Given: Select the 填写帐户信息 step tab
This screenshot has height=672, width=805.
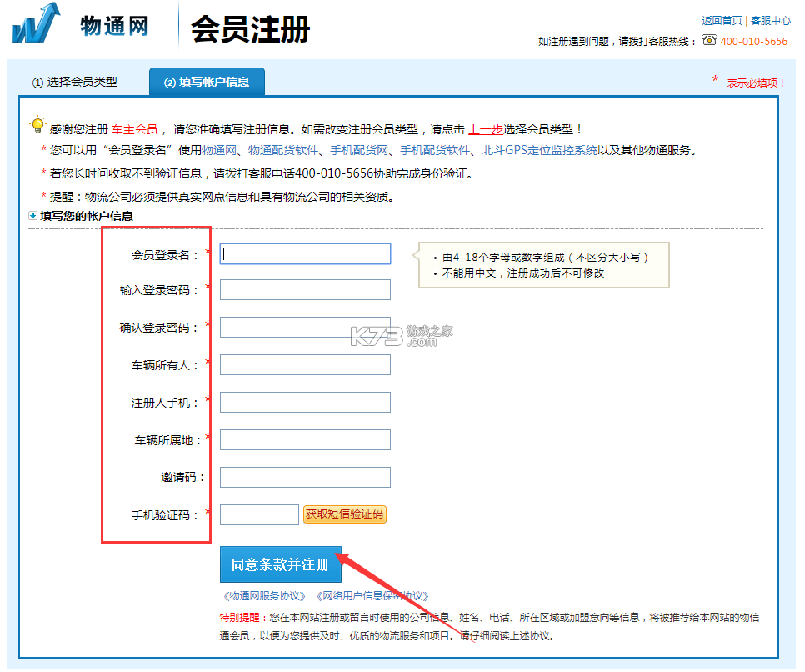Looking at the screenshot, I should pyautogui.click(x=207, y=83).
